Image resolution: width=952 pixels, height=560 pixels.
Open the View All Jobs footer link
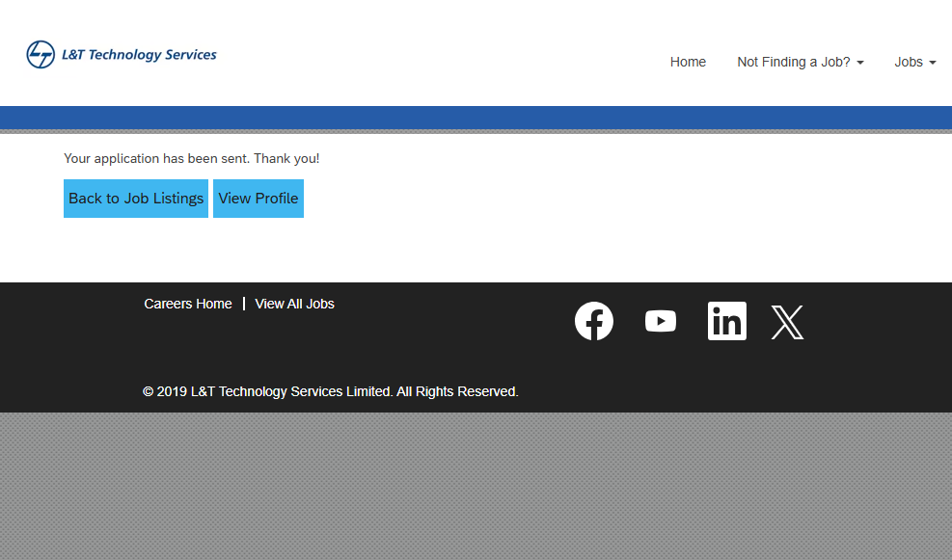(x=294, y=304)
